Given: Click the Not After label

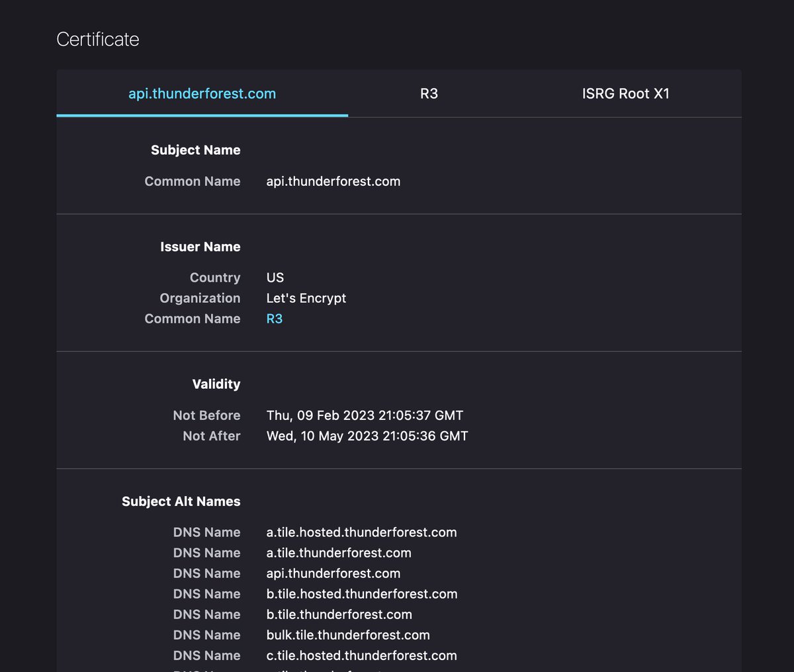Looking at the screenshot, I should (212, 436).
